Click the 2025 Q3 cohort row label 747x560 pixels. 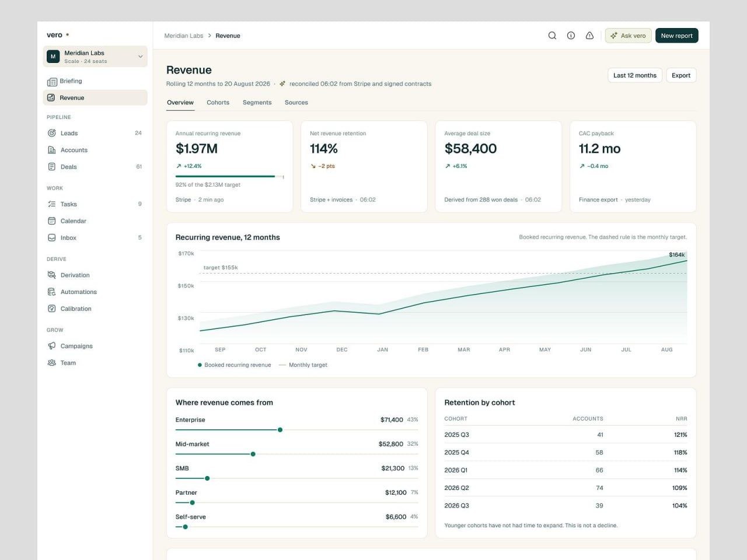[457, 435]
